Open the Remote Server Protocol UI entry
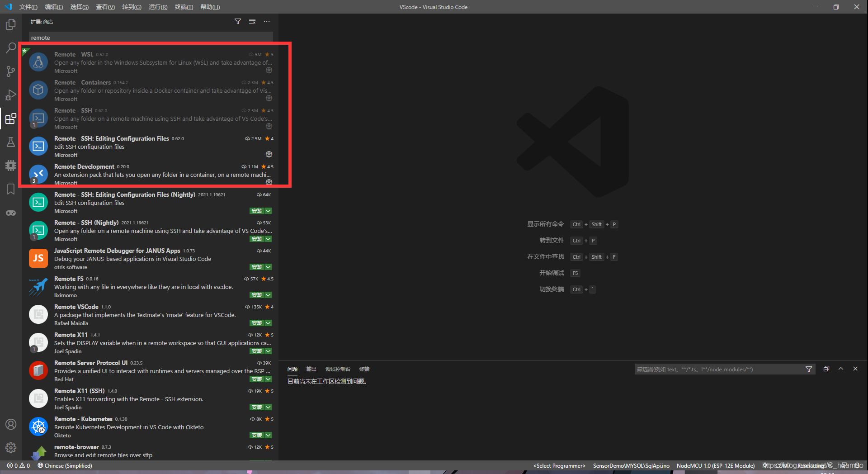Screen dimensions: 868x474 (x=151, y=371)
